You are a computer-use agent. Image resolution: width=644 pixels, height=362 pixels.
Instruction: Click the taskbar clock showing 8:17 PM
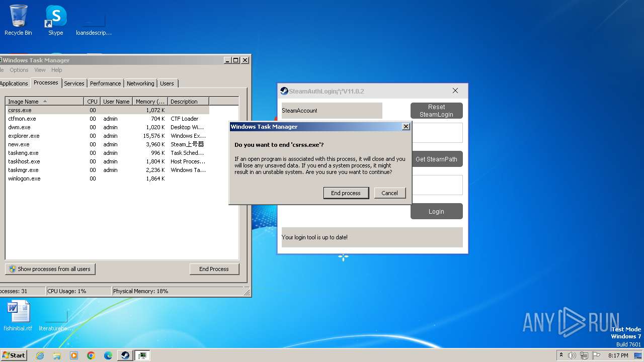618,355
